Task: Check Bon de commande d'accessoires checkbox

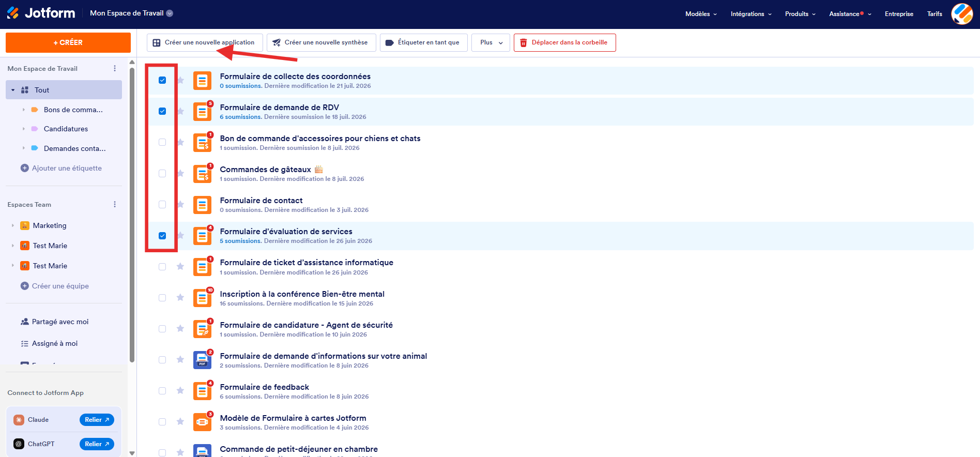Action: (162, 142)
